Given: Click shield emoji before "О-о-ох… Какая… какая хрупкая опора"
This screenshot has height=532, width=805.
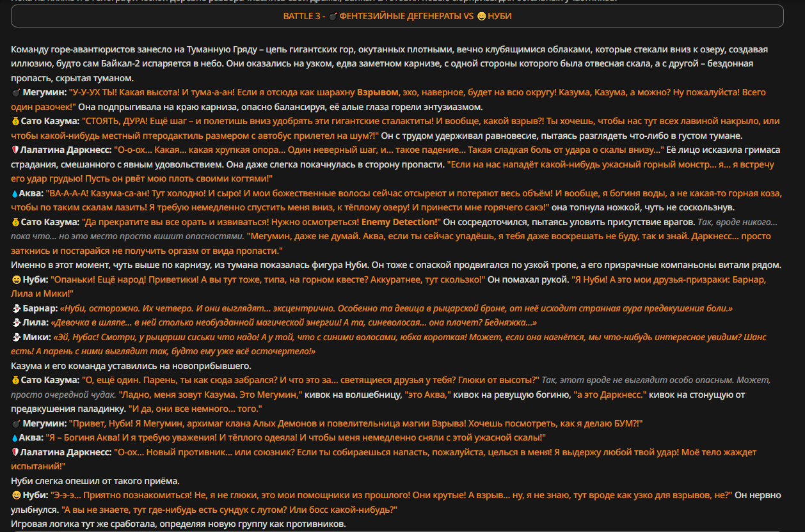Looking at the screenshot, I should 15,150.
